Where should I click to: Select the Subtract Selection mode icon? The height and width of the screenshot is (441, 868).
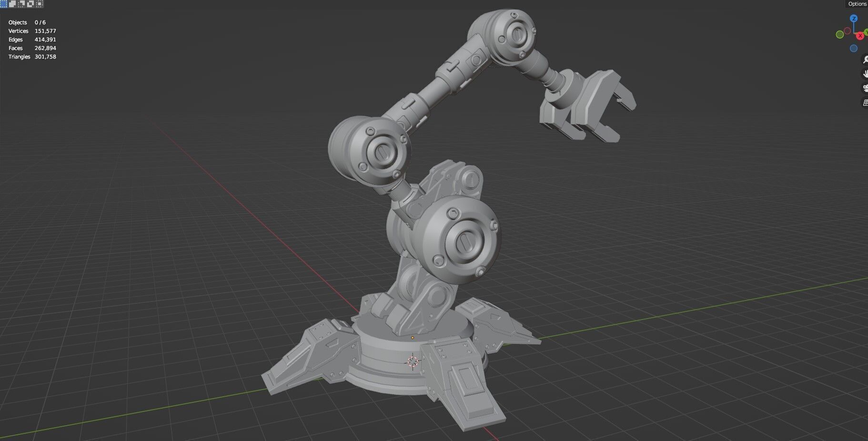(21, 3)
